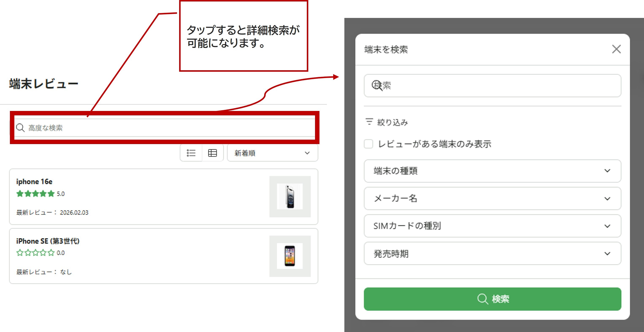Image resolution: width=644 pixels, height=332 pixels.
Task: Click iphone 16e star rating
Action: point(35,194)
